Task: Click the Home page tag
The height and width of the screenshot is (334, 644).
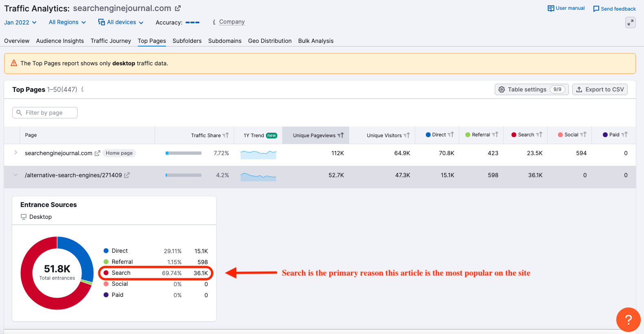Action: point(119,153)
